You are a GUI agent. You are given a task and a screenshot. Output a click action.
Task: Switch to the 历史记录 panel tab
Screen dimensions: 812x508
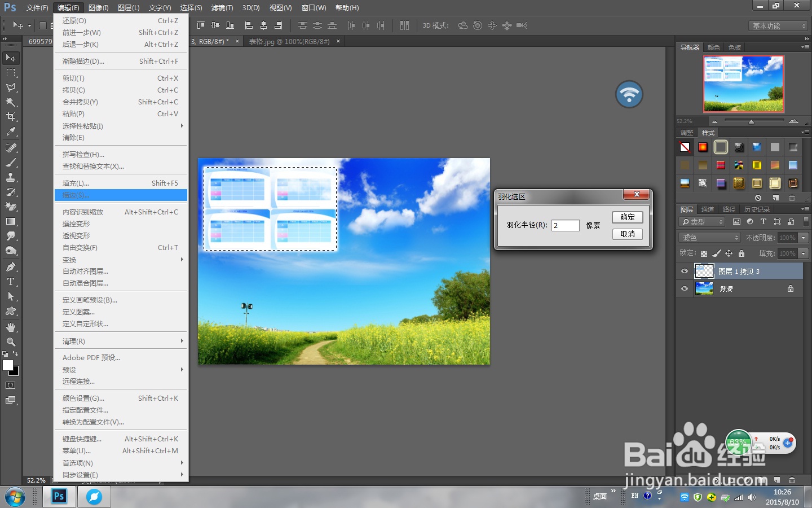click(x=756, y=209)
